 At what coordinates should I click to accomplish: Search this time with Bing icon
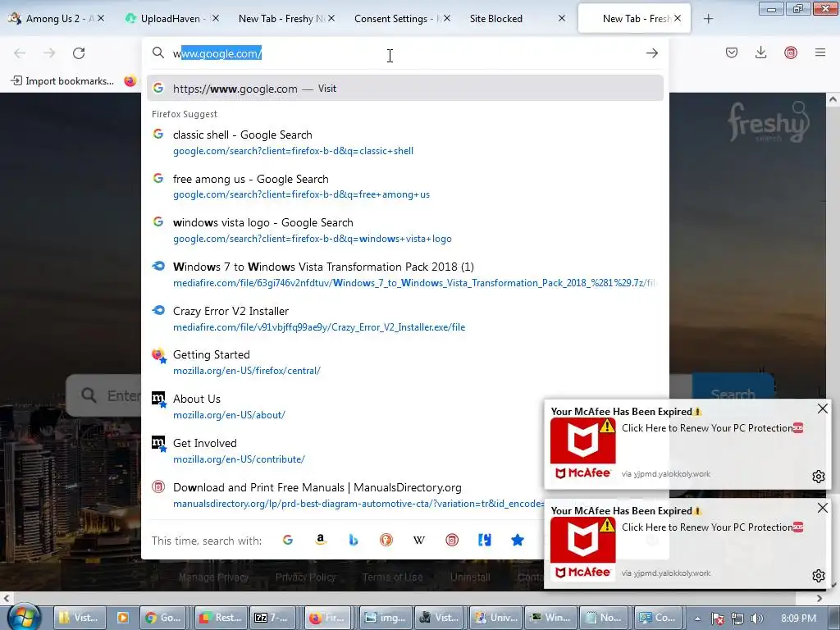(353, 540)
